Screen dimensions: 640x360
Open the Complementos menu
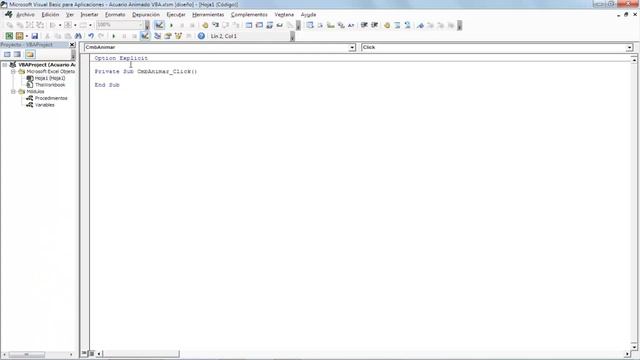coord(249,15)
